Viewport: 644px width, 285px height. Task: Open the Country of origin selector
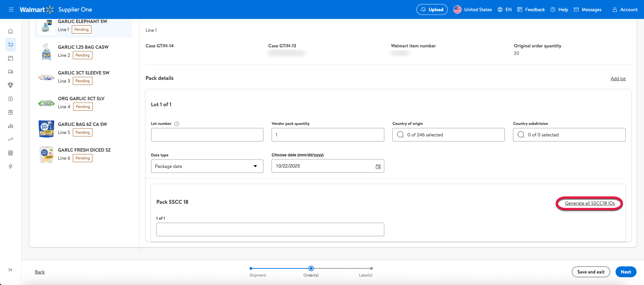(448, 135)
